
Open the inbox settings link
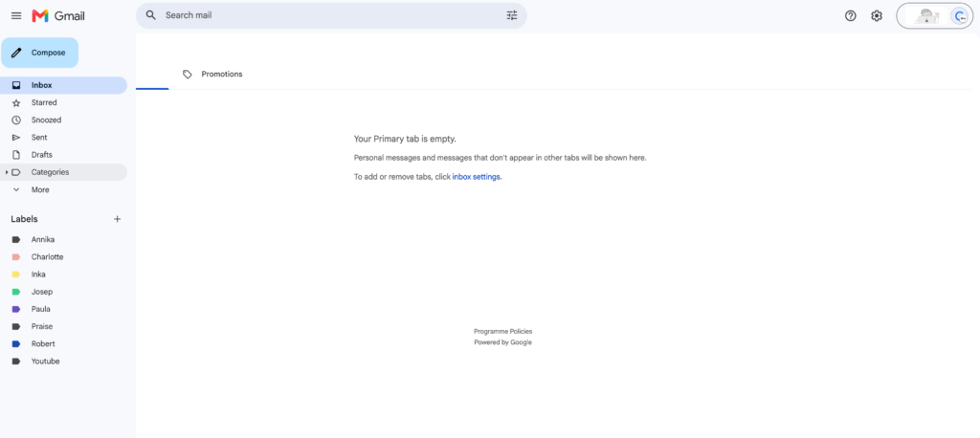tap(477, 177)
